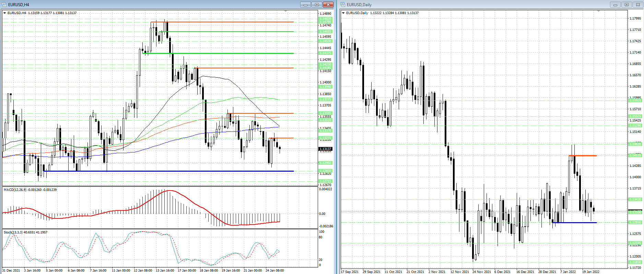Viewport: 644px width, 274px height.
Task: Click price label 1.17995 on the Daily scale
Action: pyautogui.click(x=635, y=19)
